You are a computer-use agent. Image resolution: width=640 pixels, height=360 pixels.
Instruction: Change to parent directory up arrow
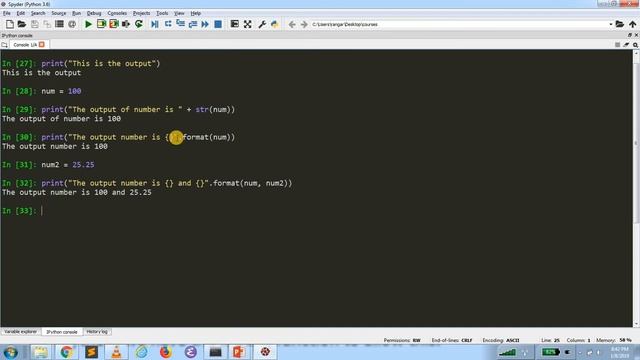click(x=633, y=24)
